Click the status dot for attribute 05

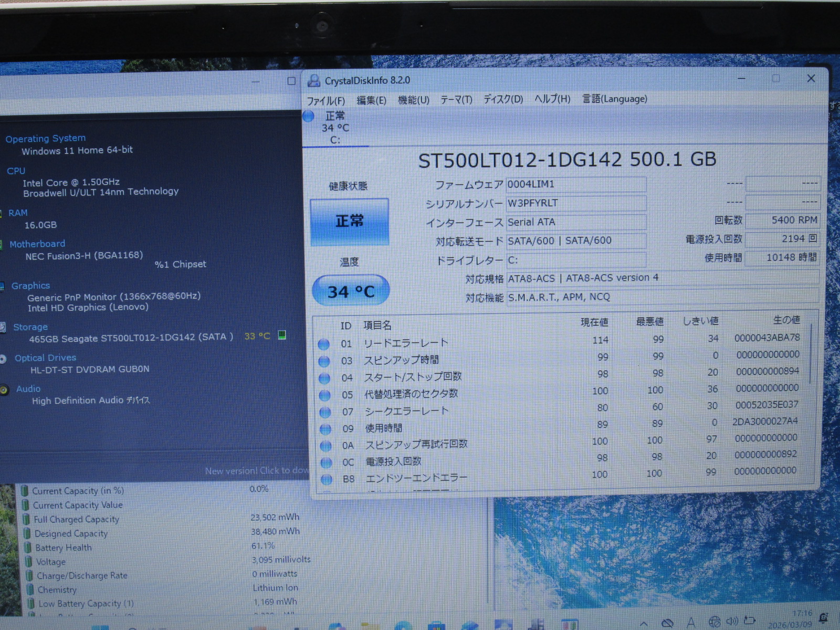[x=325, y=395]
